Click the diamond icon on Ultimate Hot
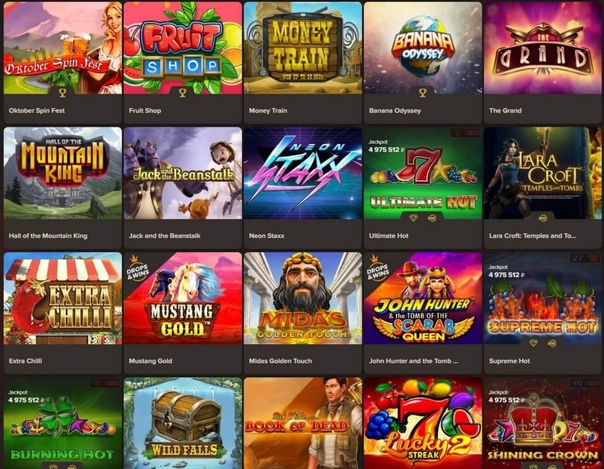 413,218
